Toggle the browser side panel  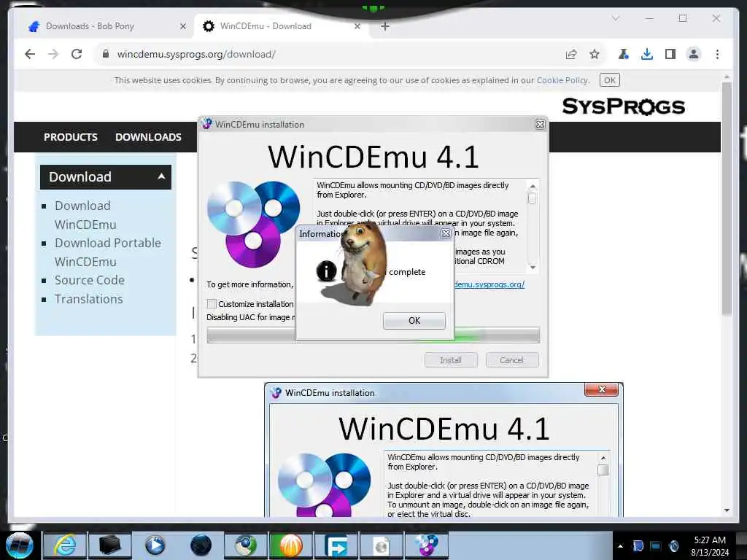point(670,54)
